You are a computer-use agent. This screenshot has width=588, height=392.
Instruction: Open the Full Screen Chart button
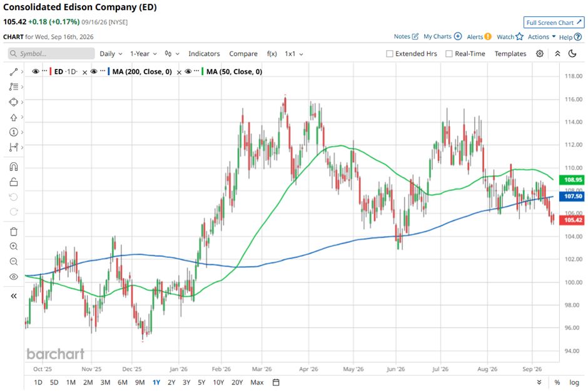tap(554, 23)
